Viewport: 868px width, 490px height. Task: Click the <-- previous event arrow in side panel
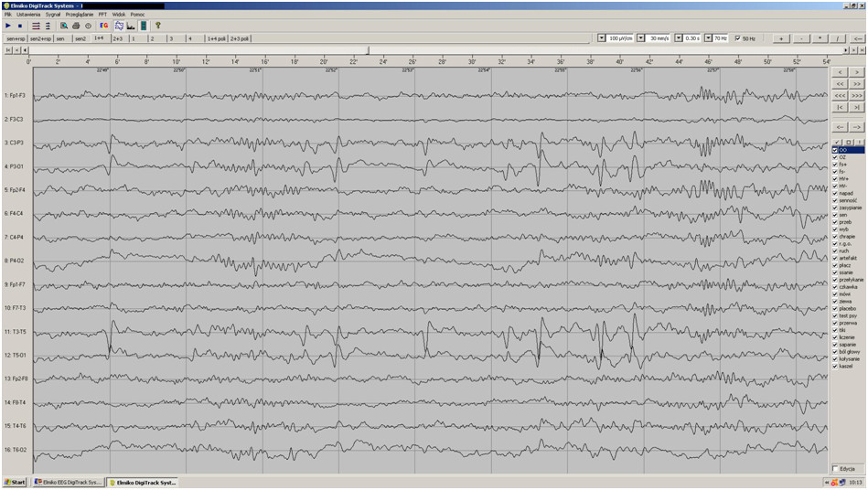pos(840,127)
